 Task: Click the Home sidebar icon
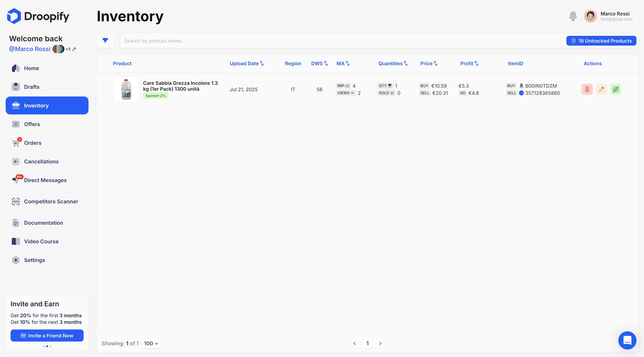coord(16,68)
